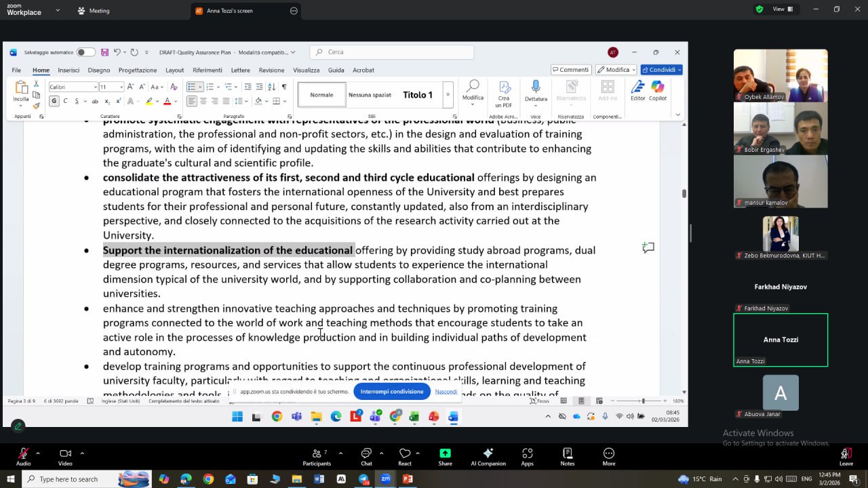Toggle the Salvataggio automatico switch
This screenshot has width=868, height=488.
85,52
